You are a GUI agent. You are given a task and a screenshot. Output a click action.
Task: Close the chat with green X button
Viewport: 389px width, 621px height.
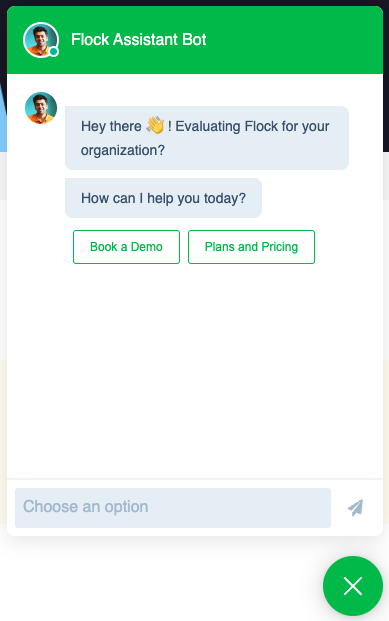coord(353,586)
